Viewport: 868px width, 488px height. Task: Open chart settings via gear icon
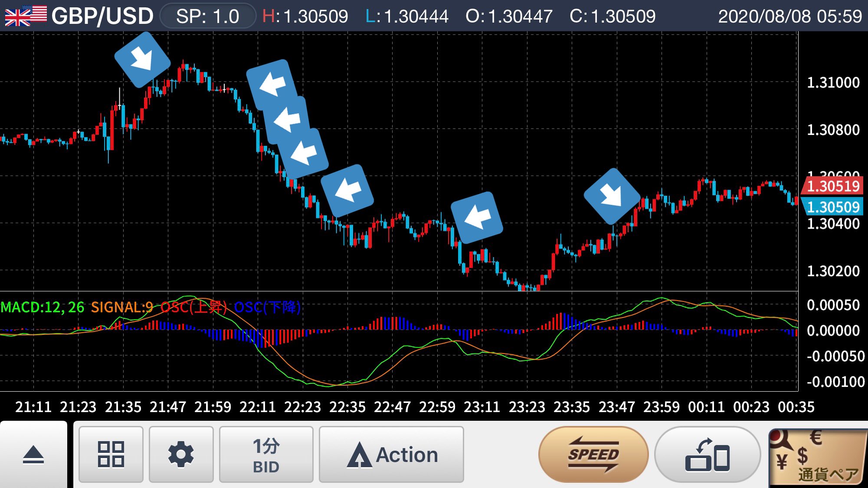(x=181, y=454)
